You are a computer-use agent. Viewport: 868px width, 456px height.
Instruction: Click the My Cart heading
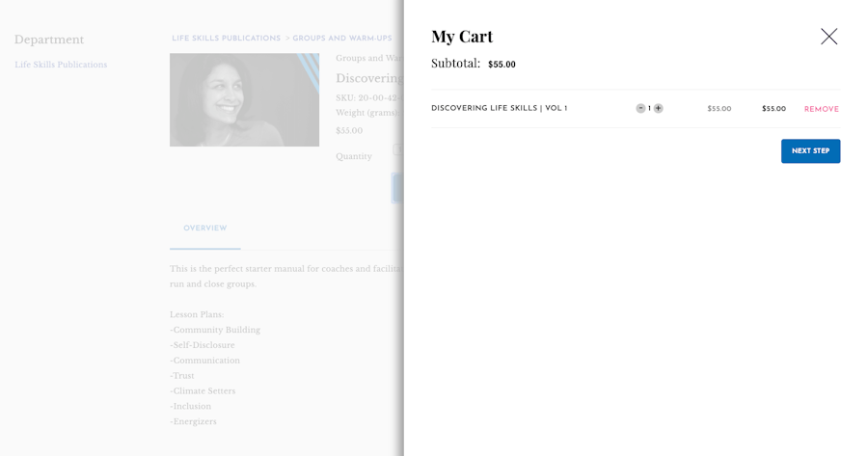462,37
